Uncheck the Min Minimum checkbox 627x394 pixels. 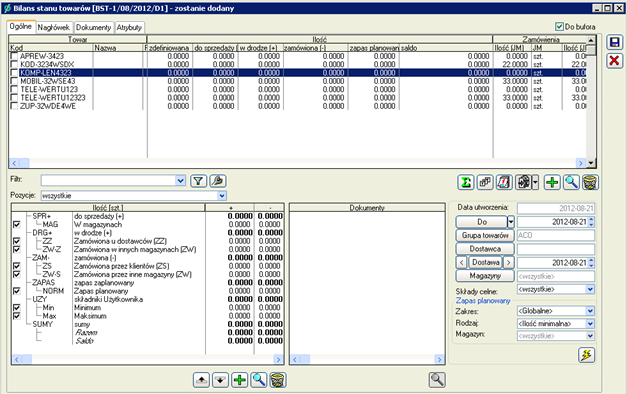16,308
